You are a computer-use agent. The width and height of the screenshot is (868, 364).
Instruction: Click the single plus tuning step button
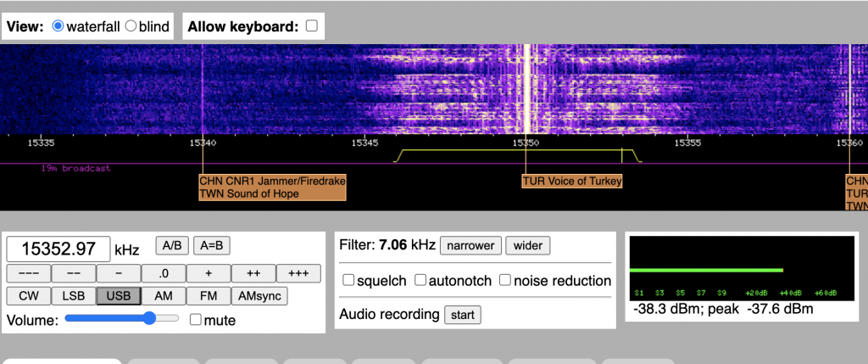click(208, 273)
